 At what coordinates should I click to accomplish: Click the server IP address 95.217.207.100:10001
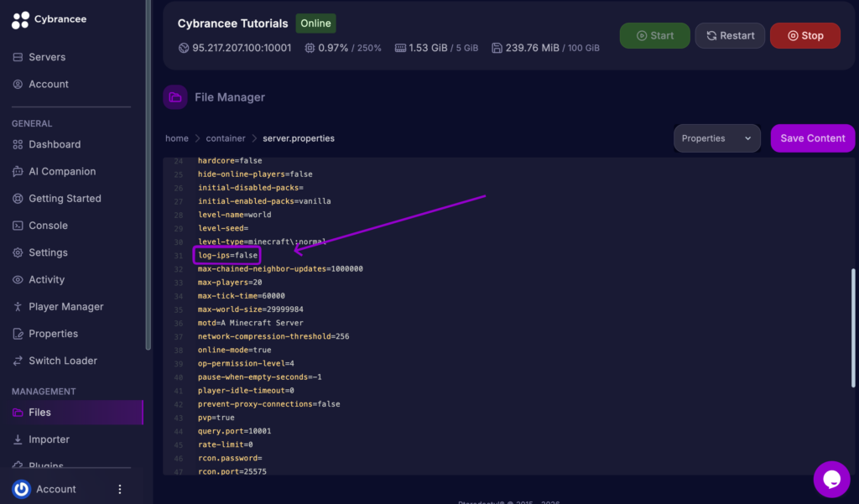(x=242, y=48)
